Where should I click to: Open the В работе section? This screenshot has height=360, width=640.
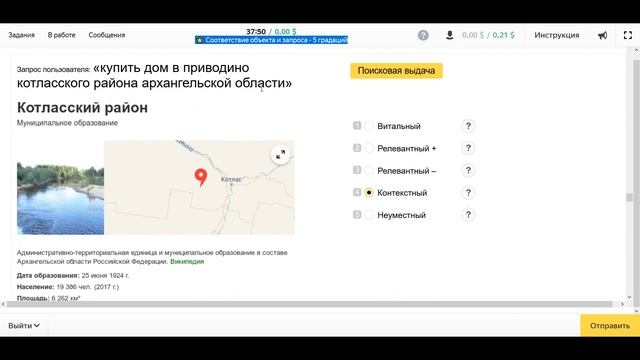(61, 35)
